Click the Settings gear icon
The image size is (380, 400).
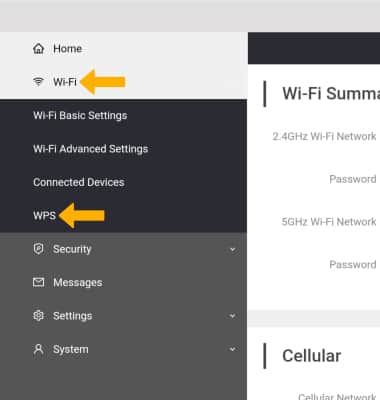[x=38, y=316]
